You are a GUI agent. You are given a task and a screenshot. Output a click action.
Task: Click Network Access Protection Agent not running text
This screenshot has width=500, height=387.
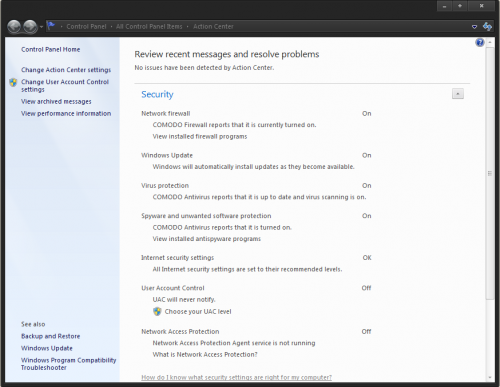click(234, 343)
